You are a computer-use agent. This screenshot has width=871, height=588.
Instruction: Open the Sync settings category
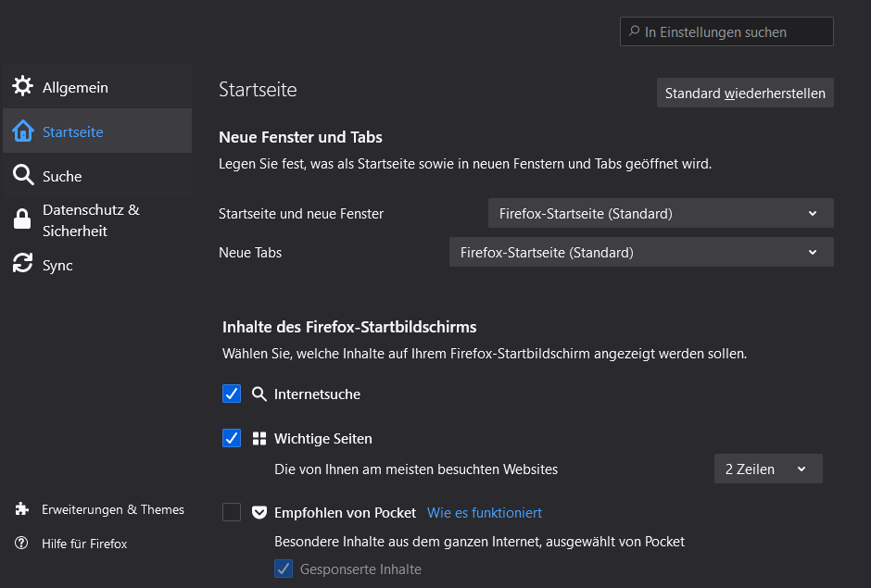pyautogui.click(x=57, y=265)
